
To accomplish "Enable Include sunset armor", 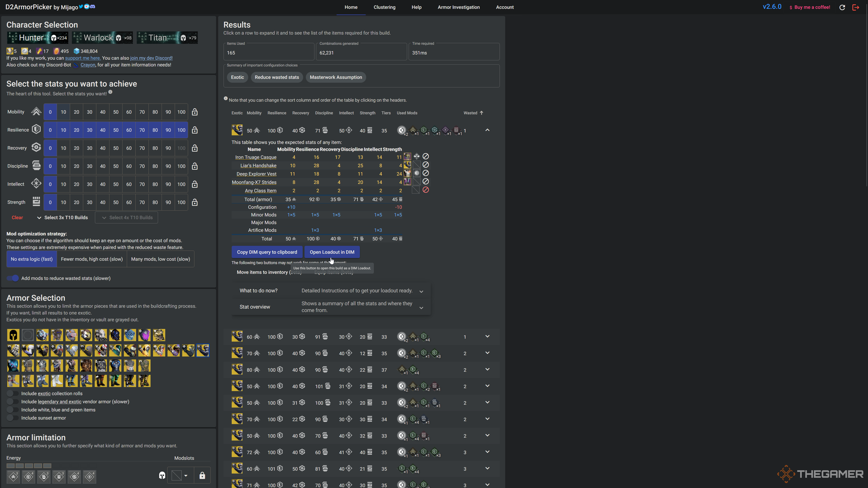I will tap(13, 418).
